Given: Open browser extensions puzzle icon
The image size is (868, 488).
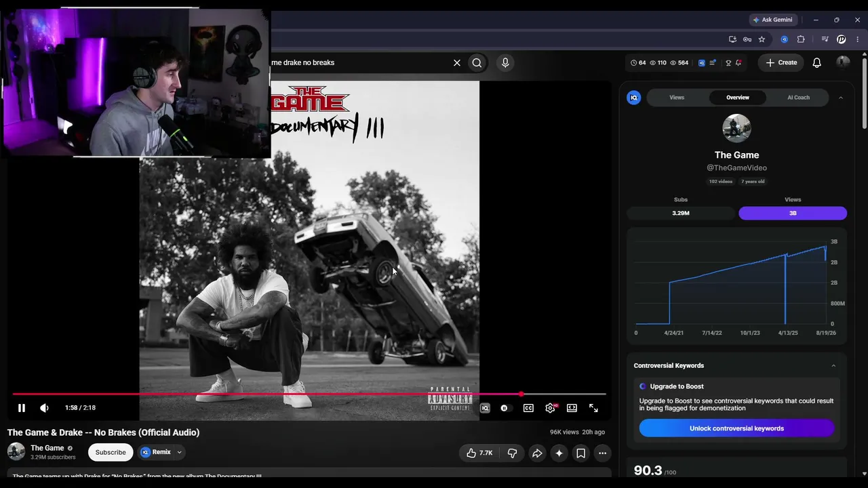Looking at the screenshot, I should [x=801, y=39].
